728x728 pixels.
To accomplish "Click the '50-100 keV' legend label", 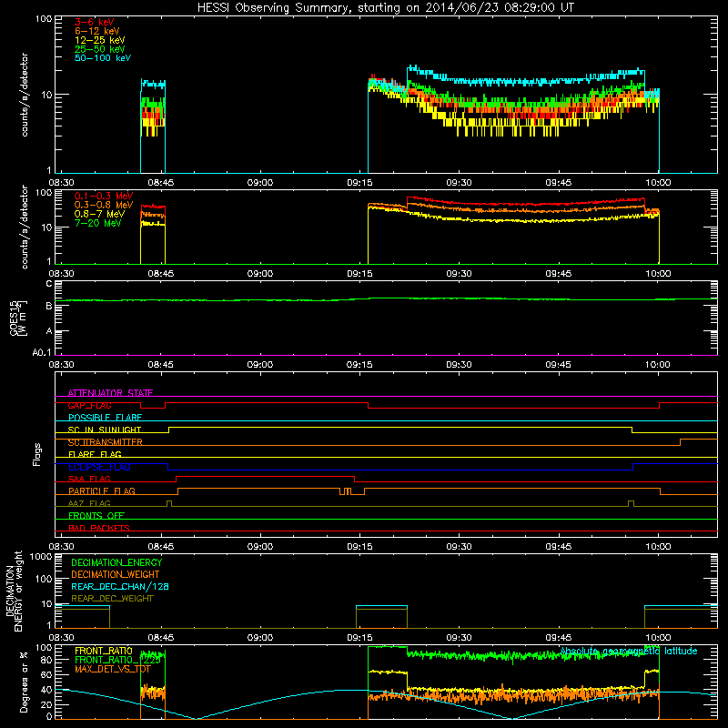I will click(x=103, y=58).
